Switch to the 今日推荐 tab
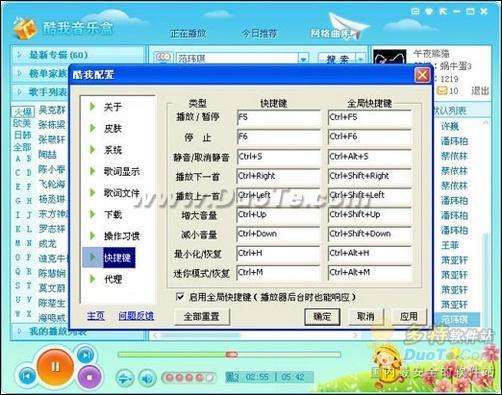Viewport: 502px width, 395px height. pyautogui.click(x=259, y=33)
